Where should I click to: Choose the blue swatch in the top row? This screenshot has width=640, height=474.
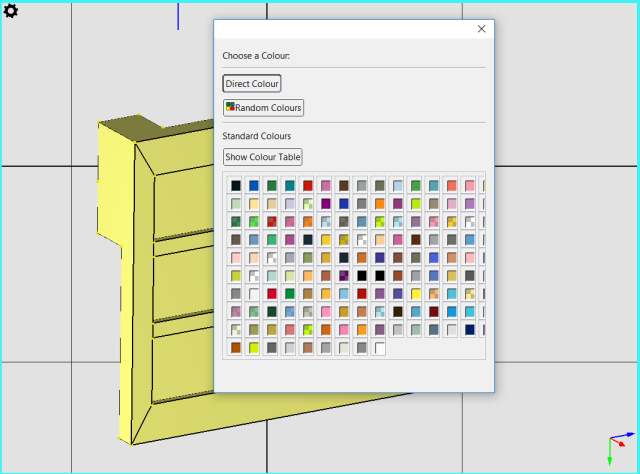tap(254, 186)
